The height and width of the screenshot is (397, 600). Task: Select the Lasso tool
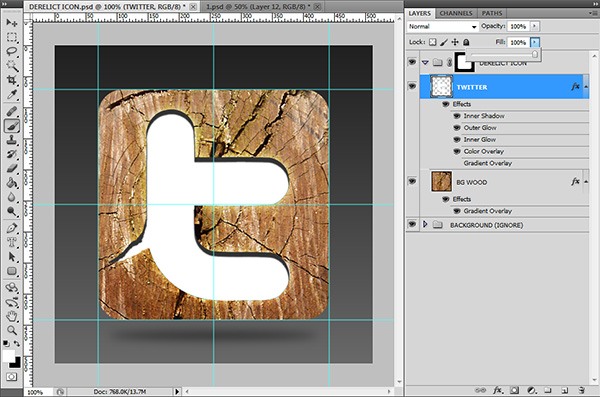point(11,51)
